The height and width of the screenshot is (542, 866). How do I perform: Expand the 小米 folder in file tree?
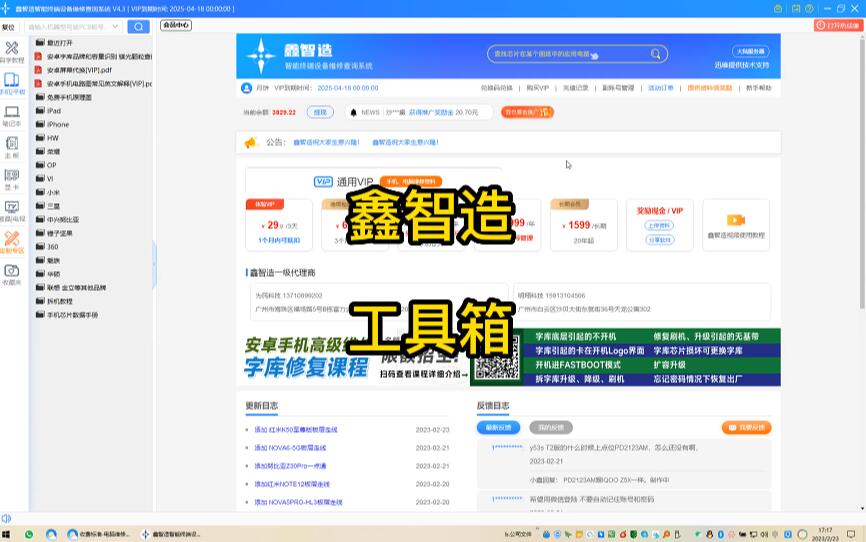click(53, 192)
